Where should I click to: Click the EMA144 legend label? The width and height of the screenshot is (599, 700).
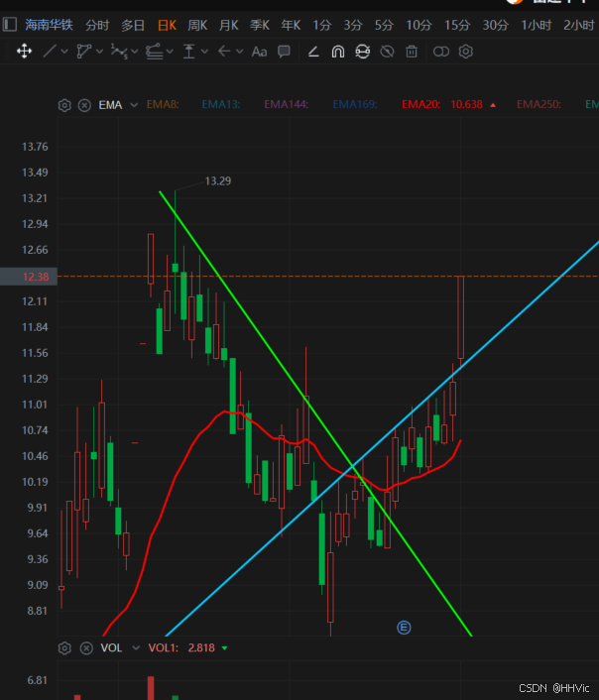[287, 104]
